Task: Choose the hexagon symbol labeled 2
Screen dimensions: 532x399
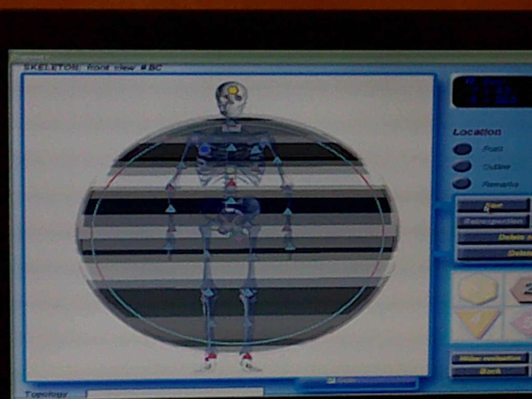Action: (522, 290)
